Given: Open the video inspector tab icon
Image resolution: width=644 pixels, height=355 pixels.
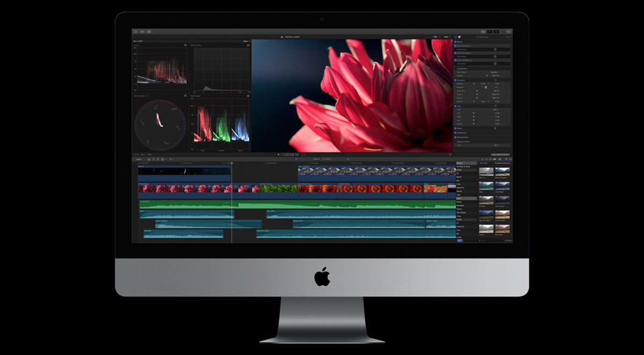Looking at the screenshot, I should [455, 37].
